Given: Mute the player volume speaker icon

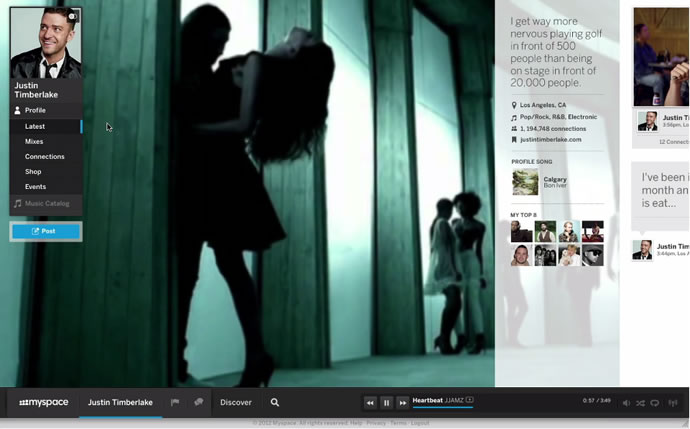Looking at the screenshot, I should 626,403.
